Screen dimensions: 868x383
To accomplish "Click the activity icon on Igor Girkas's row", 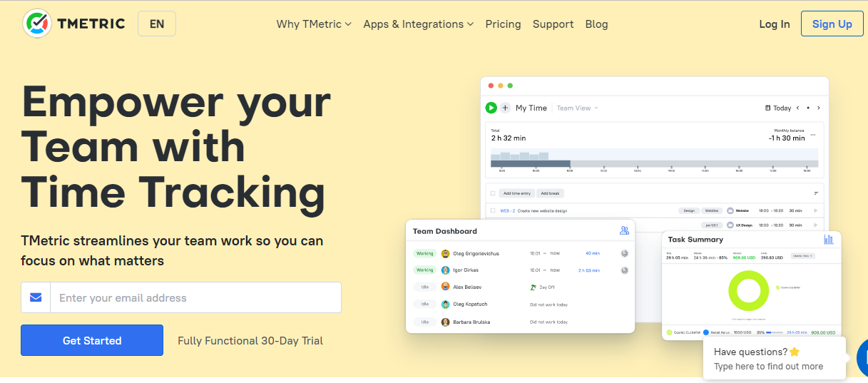I will [624, 270].
